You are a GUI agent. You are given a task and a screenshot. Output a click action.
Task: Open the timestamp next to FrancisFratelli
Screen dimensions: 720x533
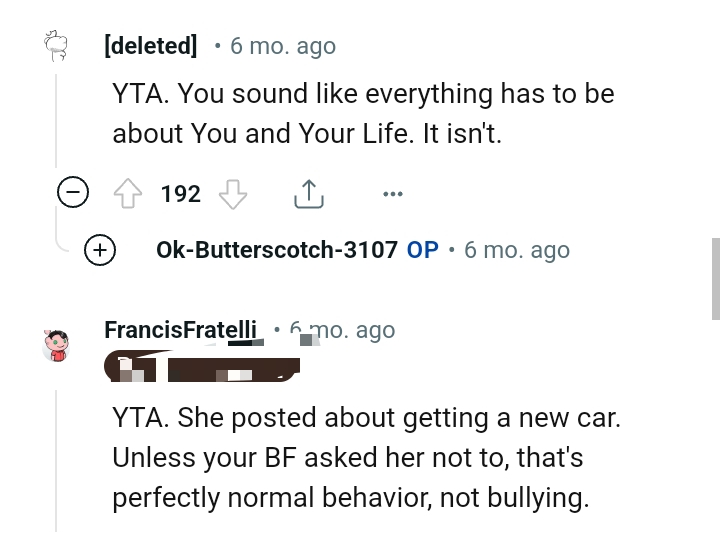tap(342, 331)
